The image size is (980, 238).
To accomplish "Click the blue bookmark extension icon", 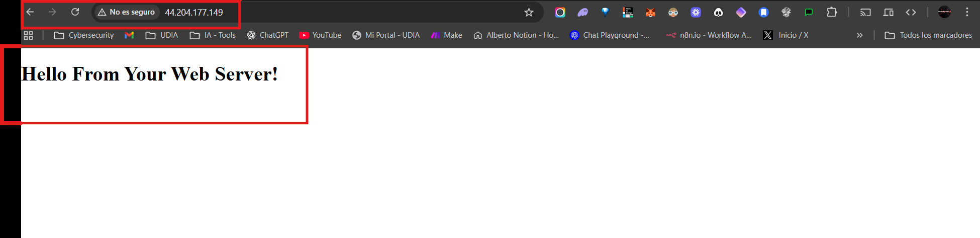I will coord(763,13).
